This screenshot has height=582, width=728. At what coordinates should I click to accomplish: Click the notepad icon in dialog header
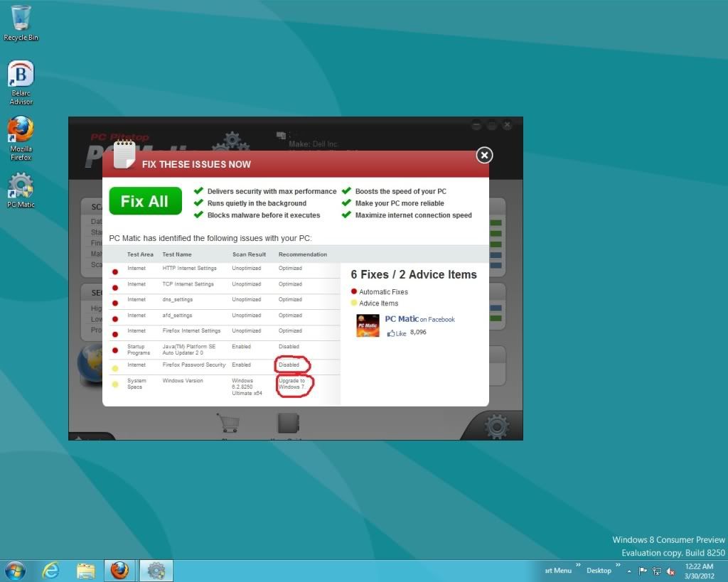(124, 154)
